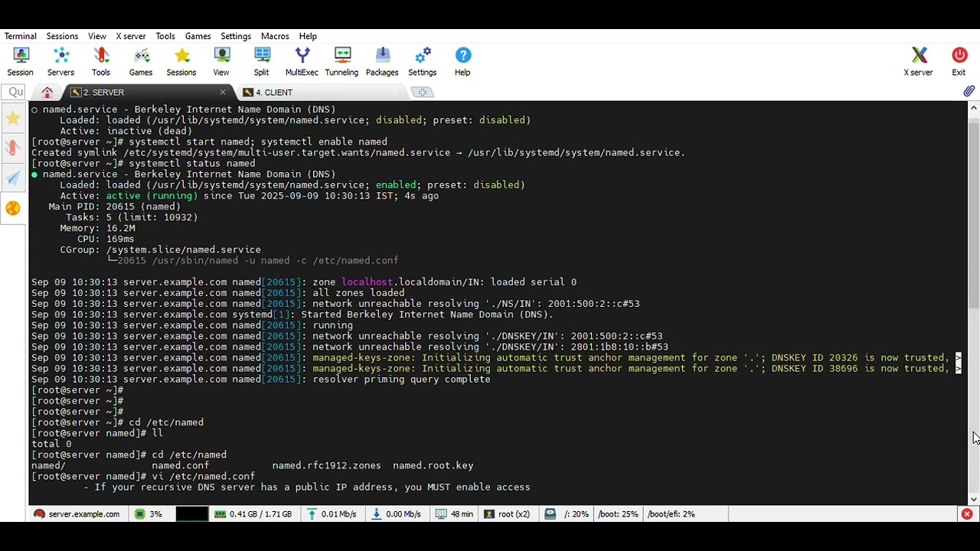Add a new terminal tab
The width and height of the screenshot is (980, 551).
click(422, 93)
